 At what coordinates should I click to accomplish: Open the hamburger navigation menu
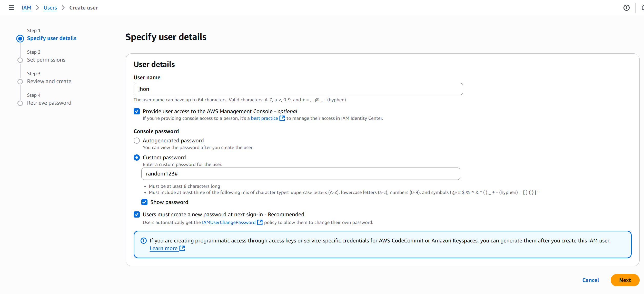coord(11,8)
